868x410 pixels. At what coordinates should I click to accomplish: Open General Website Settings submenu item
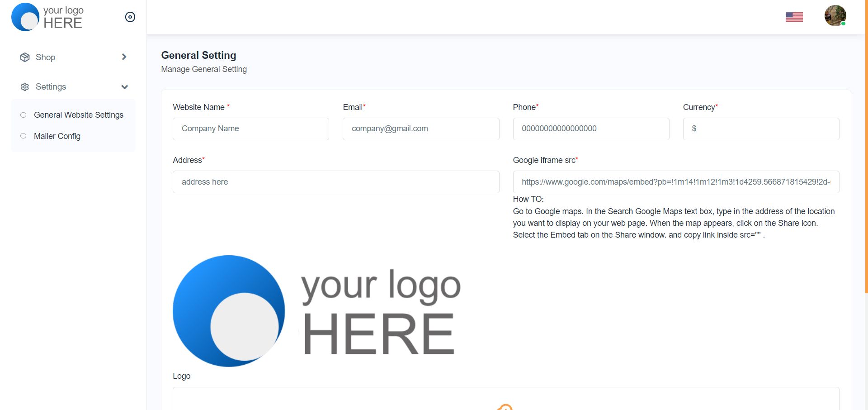tap(79, 115)
